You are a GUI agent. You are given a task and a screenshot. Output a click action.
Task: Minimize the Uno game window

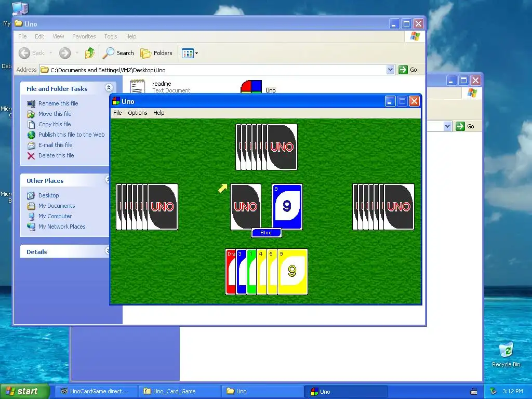tap(390, 101)
